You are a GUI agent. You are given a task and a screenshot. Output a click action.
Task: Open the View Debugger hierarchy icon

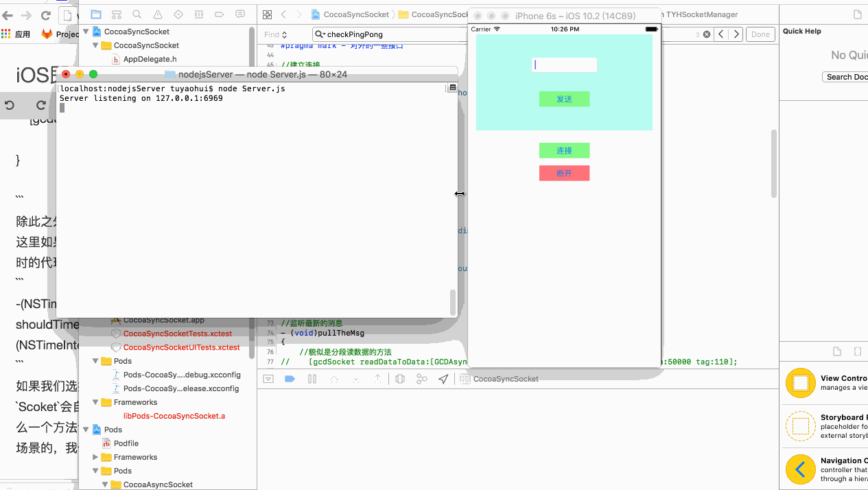coord(400,379)
